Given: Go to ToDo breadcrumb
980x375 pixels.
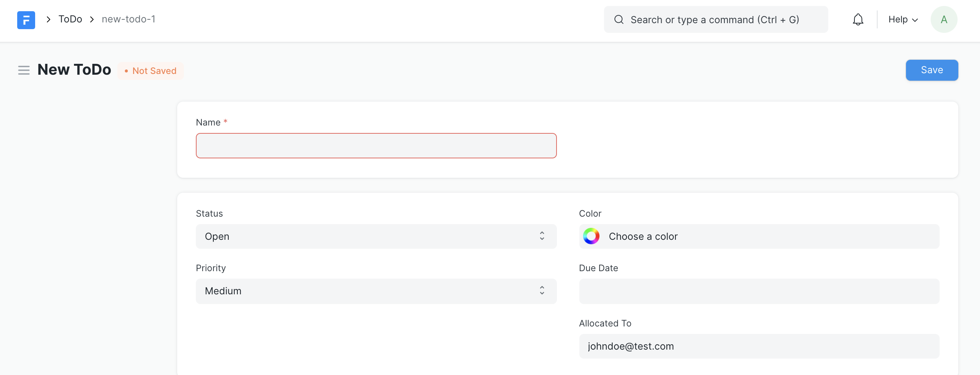Looking at the screenshot, I should click(70, 19).
